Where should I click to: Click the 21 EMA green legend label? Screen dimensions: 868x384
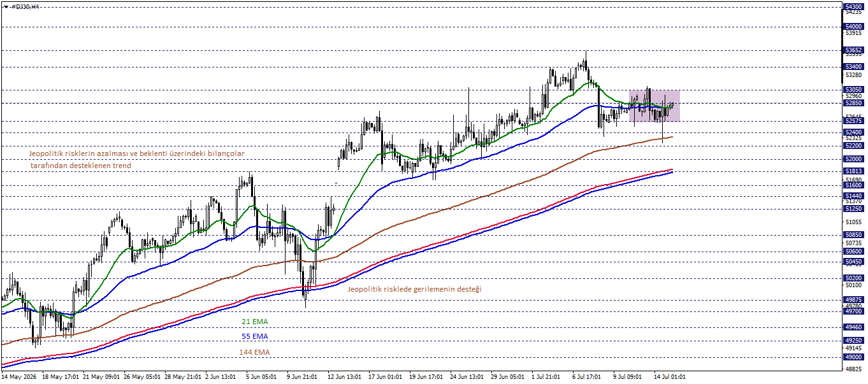pos(255,322)
